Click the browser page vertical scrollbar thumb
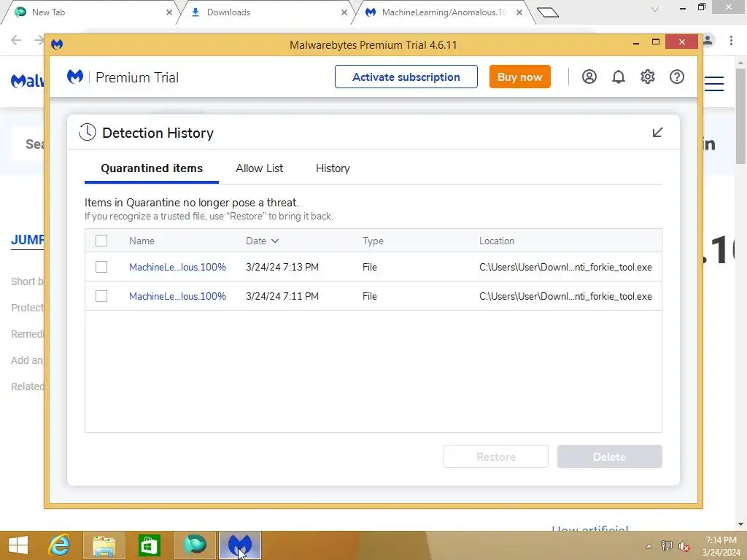The width and height of the screenshot is (747, 560). tap(740, 116)
